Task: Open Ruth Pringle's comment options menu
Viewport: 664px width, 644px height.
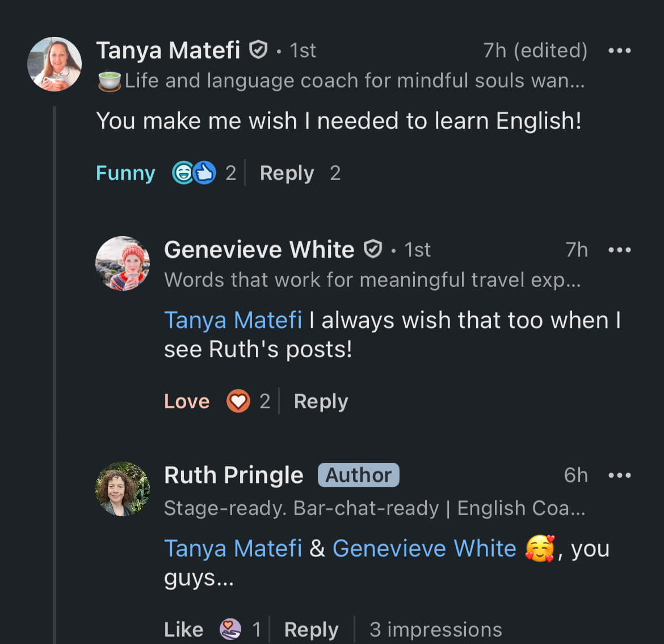Action: 620,475
